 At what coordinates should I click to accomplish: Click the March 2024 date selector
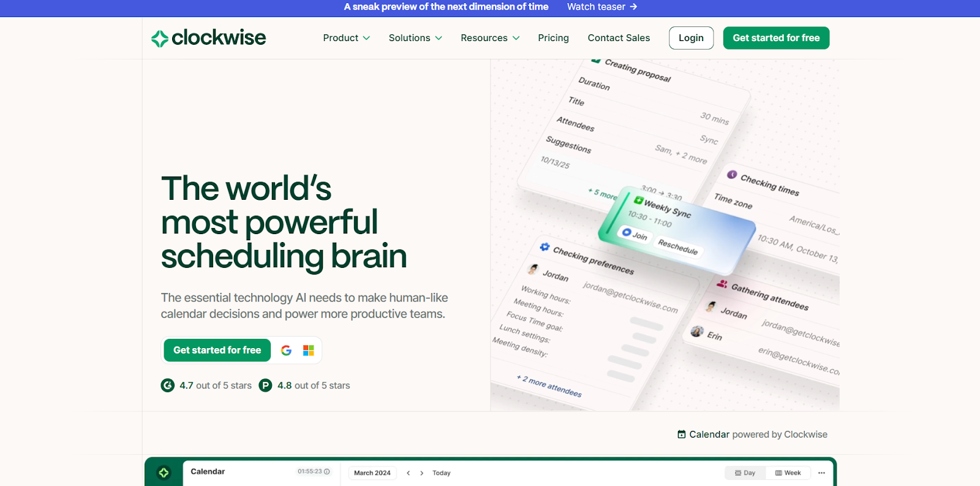372,473
